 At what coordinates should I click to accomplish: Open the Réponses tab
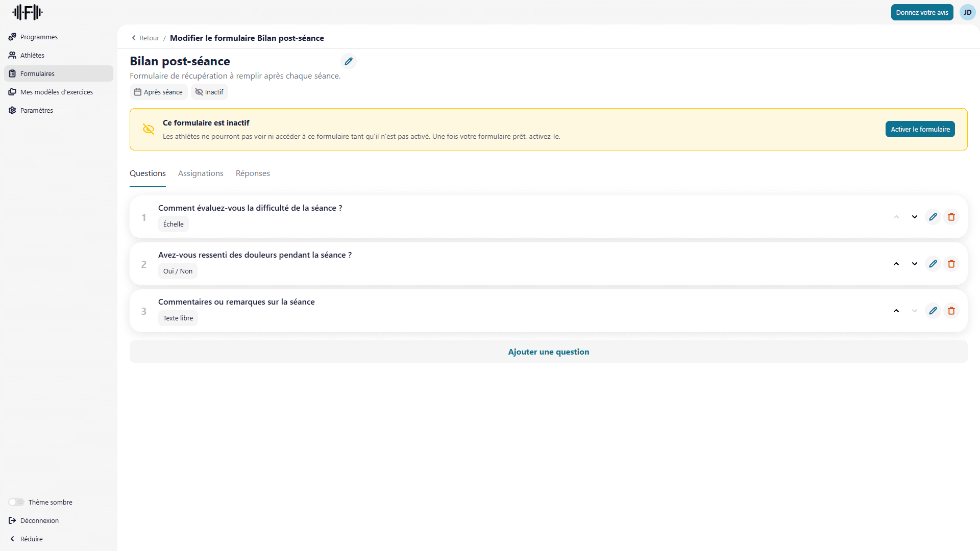(x=253, y=173)
